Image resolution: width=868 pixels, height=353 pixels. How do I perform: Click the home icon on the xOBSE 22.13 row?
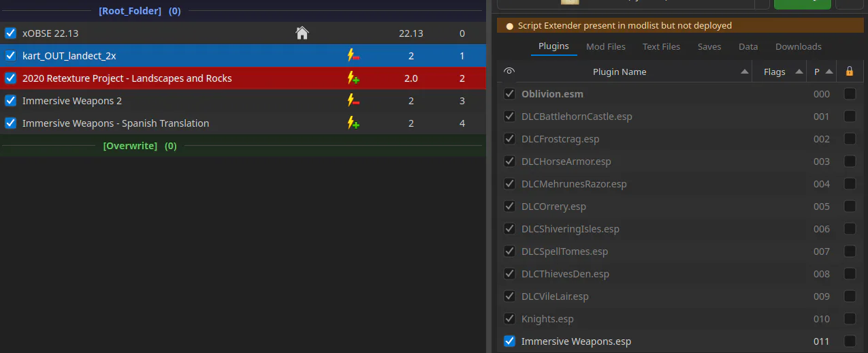[x=302, y=33]
